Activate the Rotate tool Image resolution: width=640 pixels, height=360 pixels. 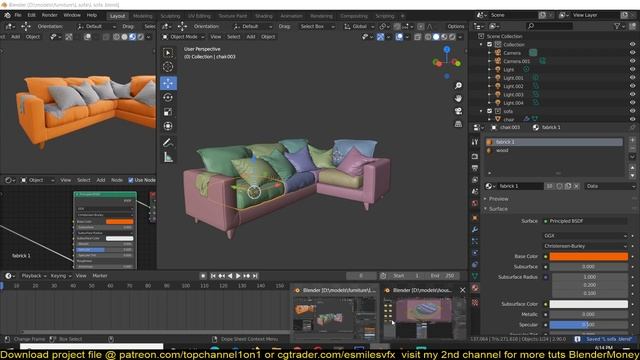pyautogui.click(x=168, y=98)
